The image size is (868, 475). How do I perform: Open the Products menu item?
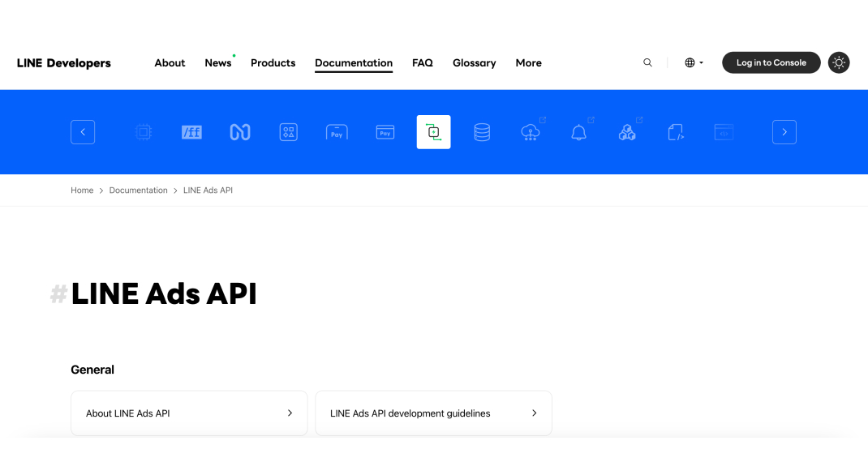coord(273,63)
